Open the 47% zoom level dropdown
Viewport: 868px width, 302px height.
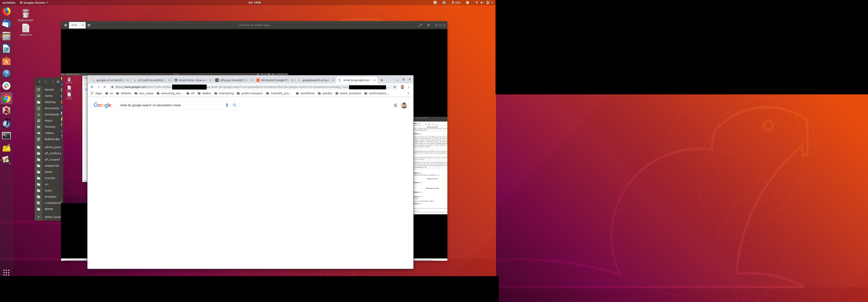tap(77, 25)
